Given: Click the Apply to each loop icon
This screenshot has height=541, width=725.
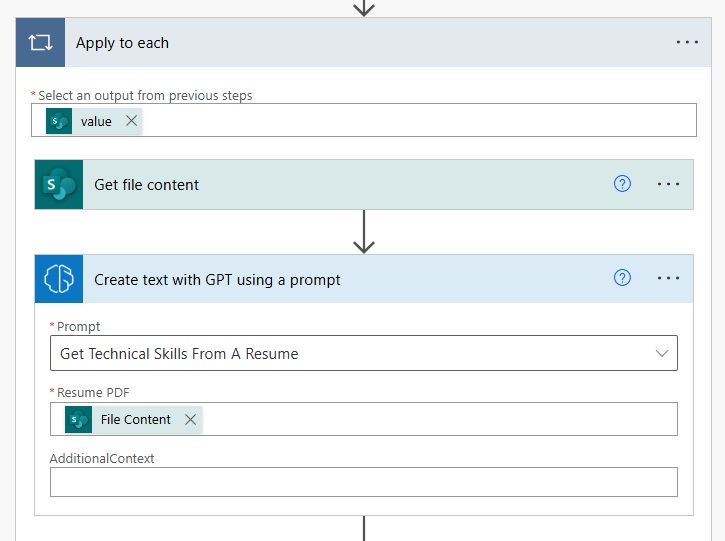Looking at the screenshot, I should (40, 43).
